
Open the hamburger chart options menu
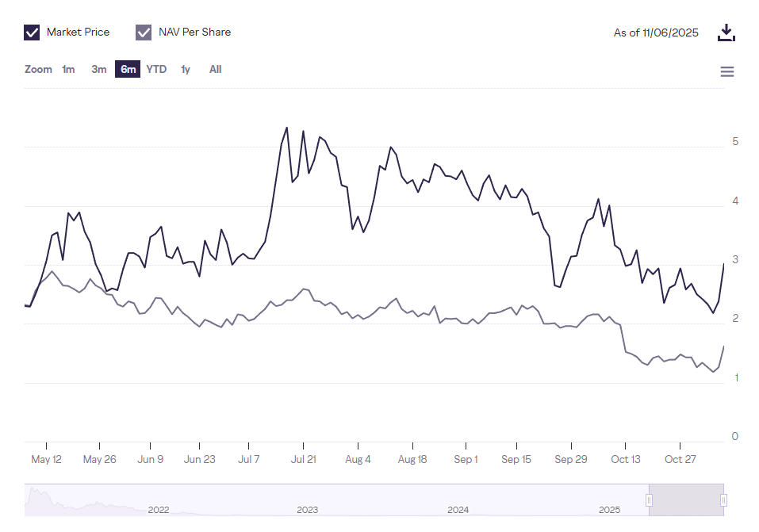coord(727,71)
